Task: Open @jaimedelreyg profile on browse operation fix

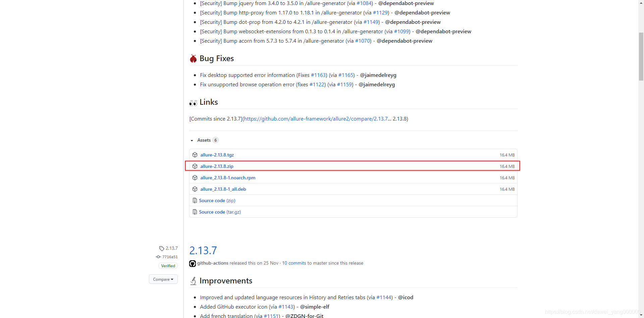Action: (x=377, y=84)
